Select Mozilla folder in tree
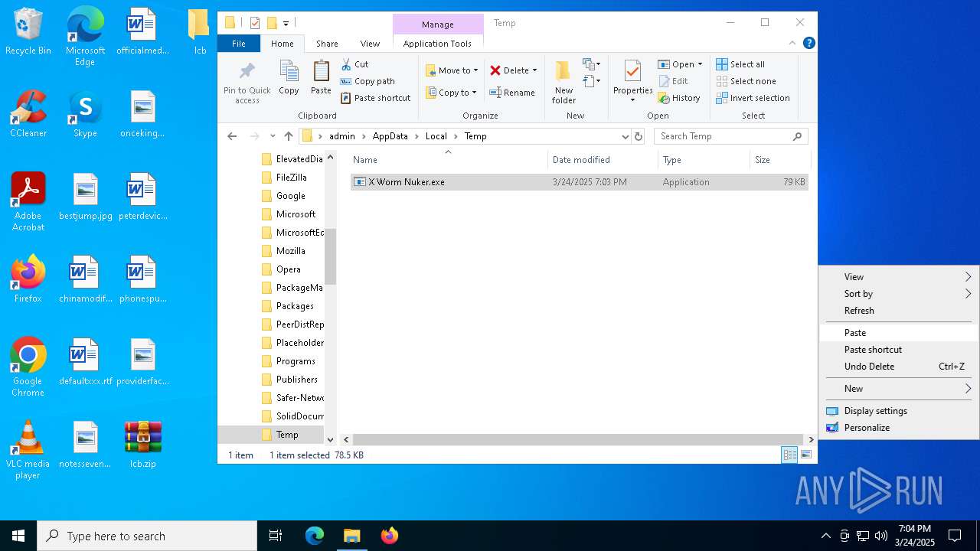Screen dimensions: 980x551 [290, 251]
